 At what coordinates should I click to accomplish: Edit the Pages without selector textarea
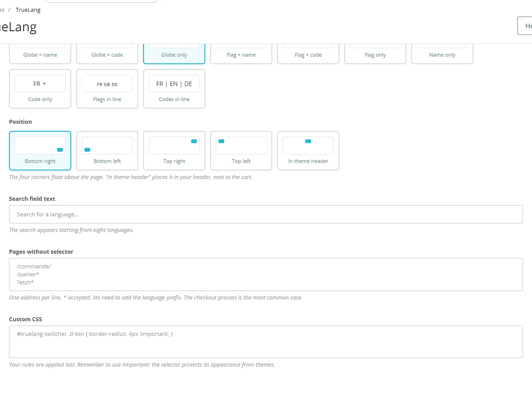pyautogui.click(x=266, y=275)
